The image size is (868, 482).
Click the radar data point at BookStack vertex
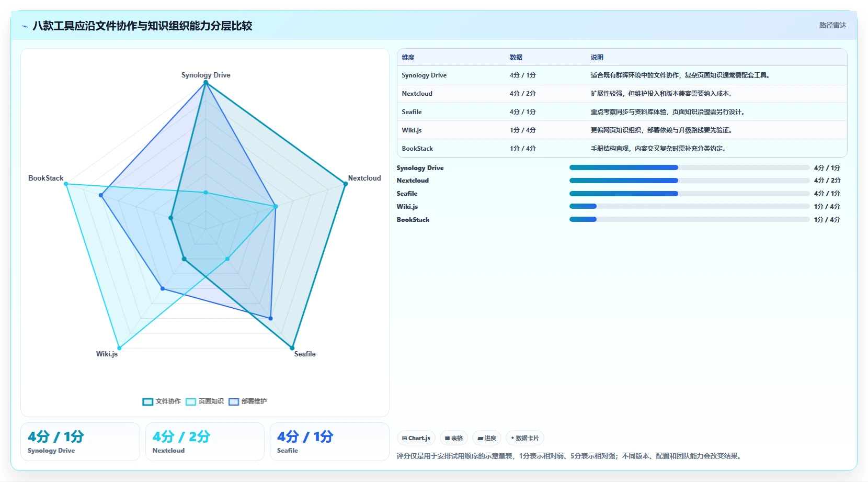[66, 184]
